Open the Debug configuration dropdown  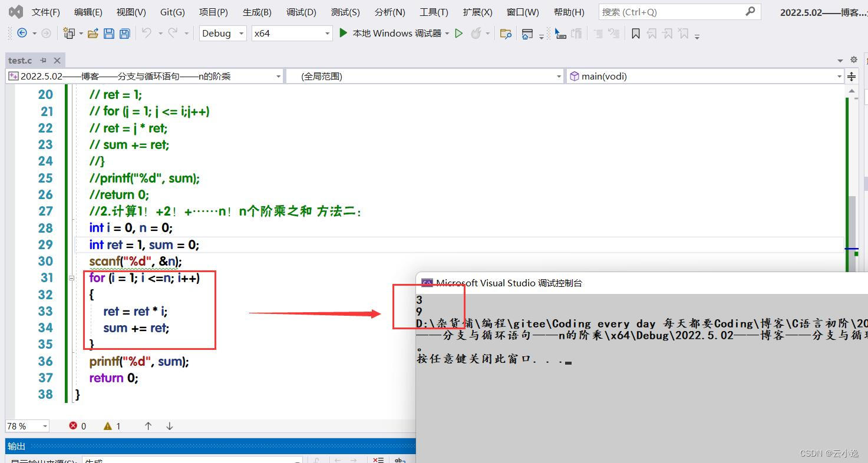[223, 34]
